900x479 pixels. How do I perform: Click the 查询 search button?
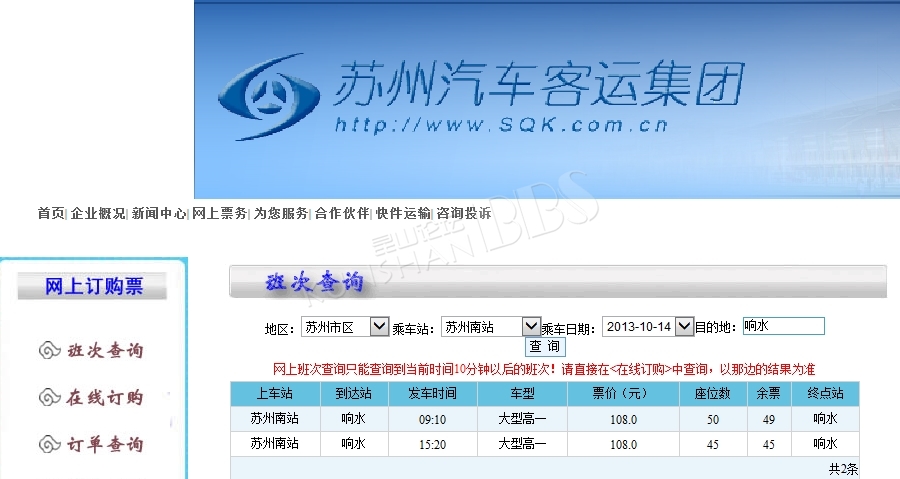(545, 346)
